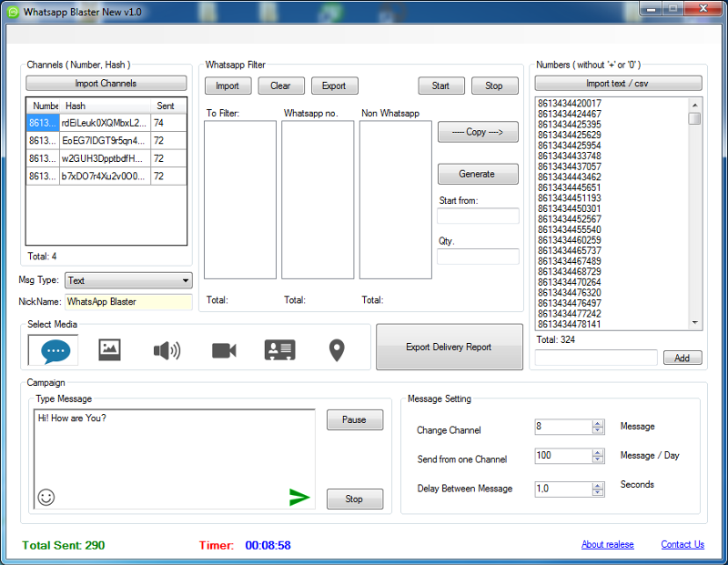Click the Start from input field
The height and width of the screenshot is (565, 728).
click(478, 216)
